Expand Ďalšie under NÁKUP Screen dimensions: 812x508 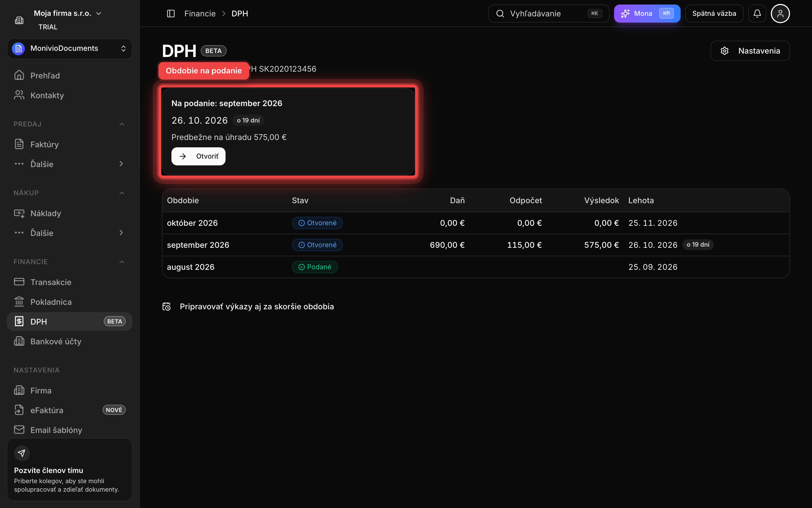69,233
